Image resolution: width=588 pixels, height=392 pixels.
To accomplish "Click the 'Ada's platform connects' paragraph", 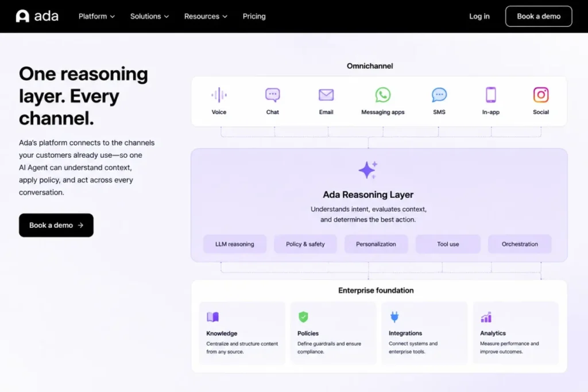I will 87,168.
